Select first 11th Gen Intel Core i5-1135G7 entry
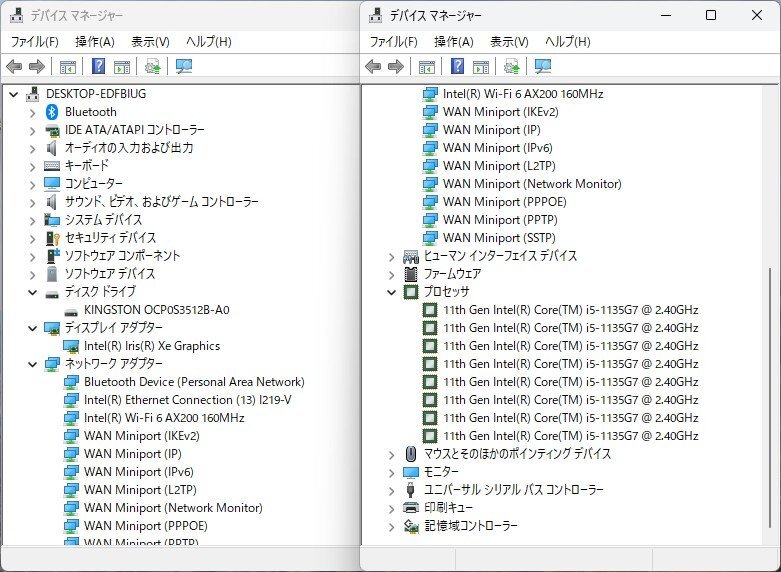781x572 pixels. point(571,310)
